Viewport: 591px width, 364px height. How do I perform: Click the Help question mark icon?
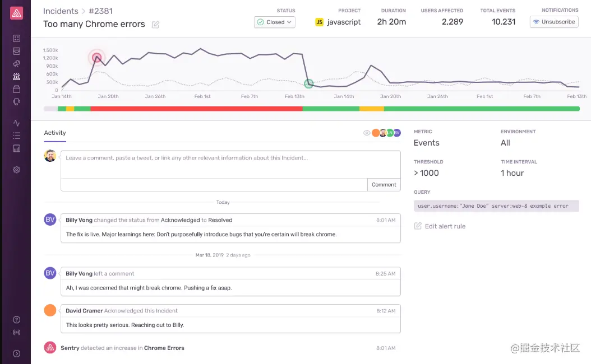tap(16, 320)
